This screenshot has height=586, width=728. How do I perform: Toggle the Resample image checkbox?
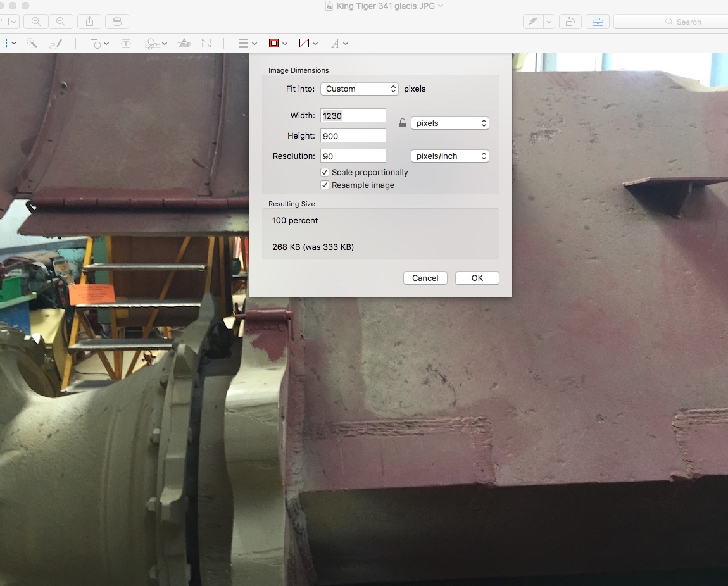(325, 185)
